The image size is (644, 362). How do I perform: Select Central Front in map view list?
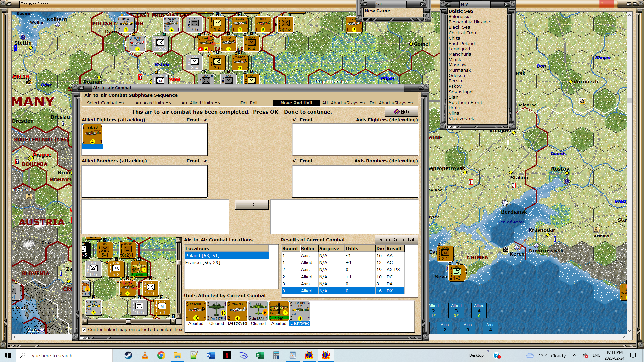tap(463, 33)
